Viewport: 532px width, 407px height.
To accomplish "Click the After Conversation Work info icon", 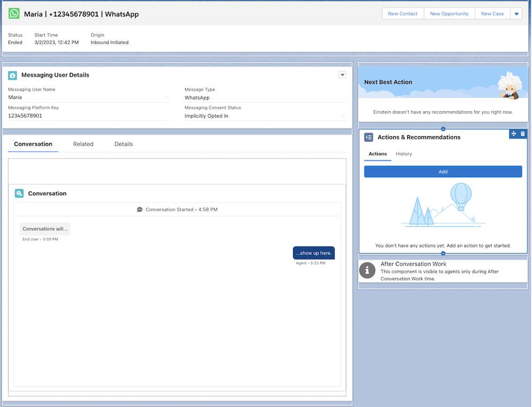I will [367, 270].
